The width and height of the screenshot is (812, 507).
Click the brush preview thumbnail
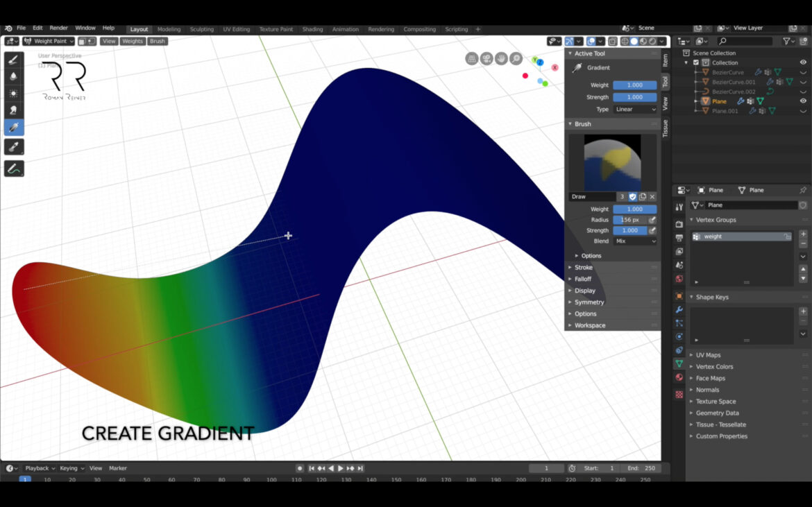(x=613, y=161)
